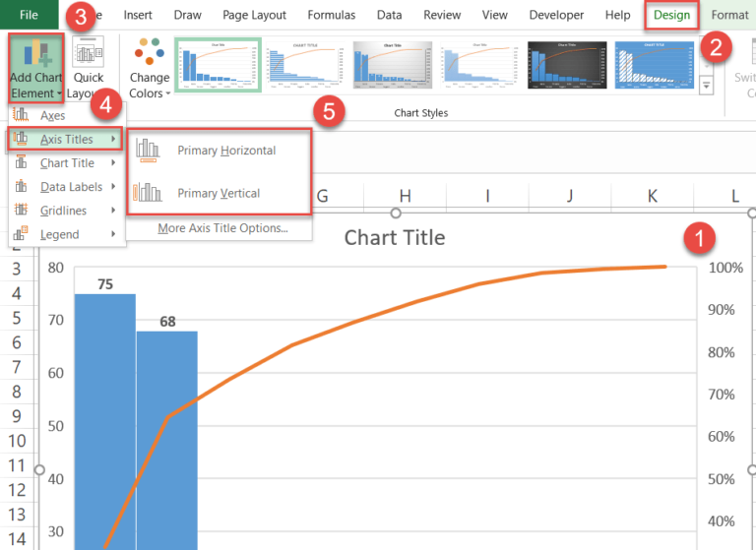The image size is (756, 550).
Task: Expand the Chart Styles gallery More arrow
Action: coord(707,87)
